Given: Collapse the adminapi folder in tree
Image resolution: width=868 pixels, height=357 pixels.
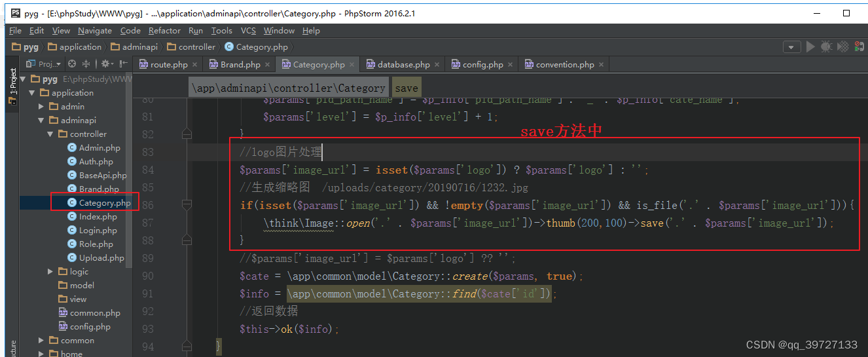Looking at the screenshot, I should [x=42, y=120].
